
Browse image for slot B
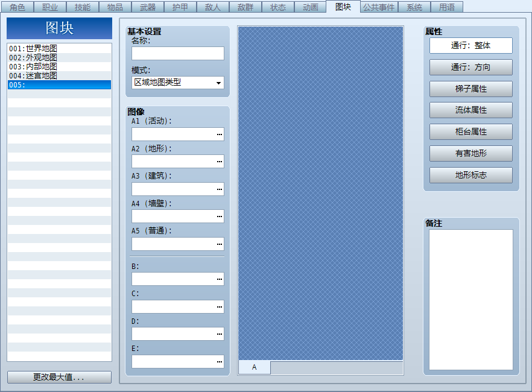[x=220, y=279]
